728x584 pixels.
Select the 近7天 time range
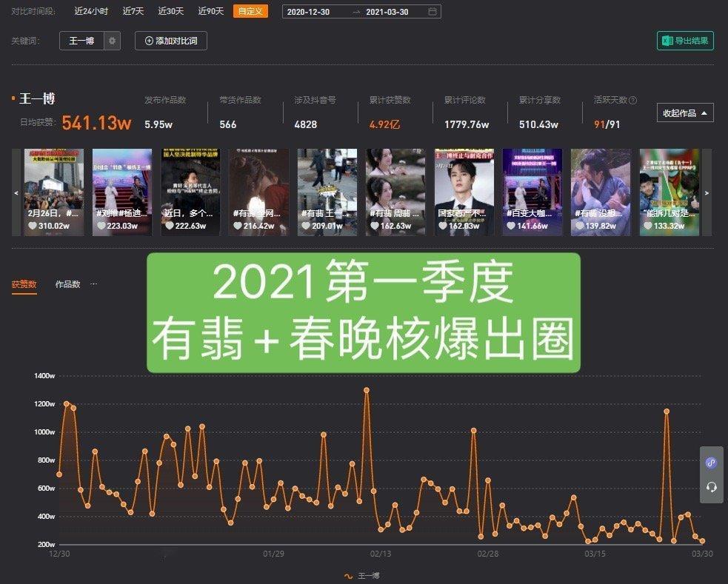(133, 11)
